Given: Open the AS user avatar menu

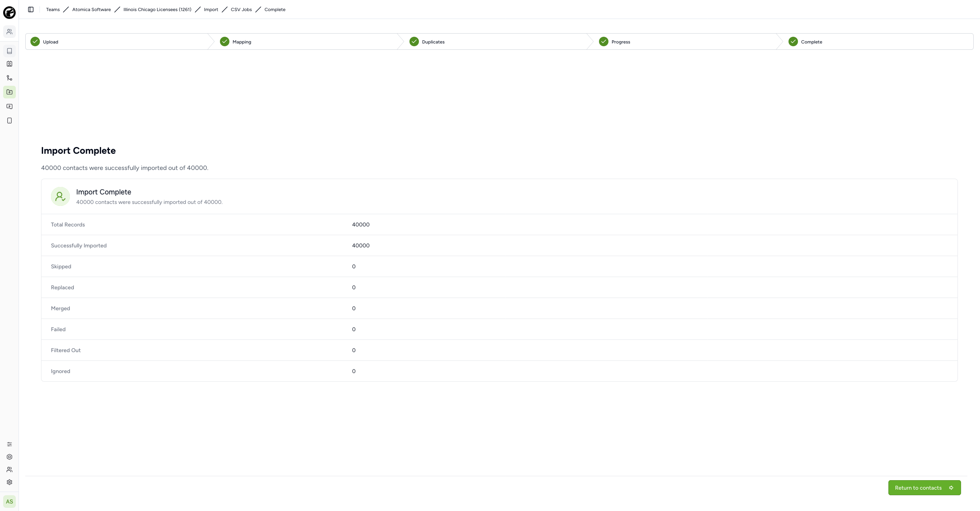Looking at the screenshot, I should (9, 502).
